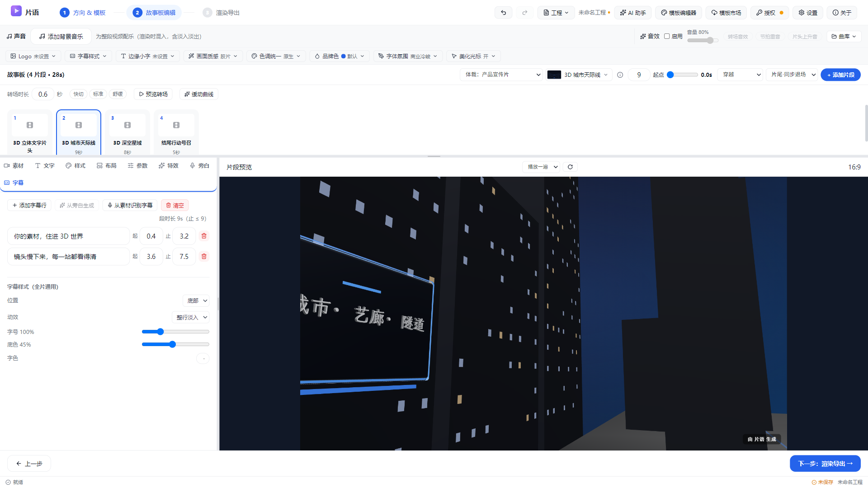Click 添加片段 button
The height and width of the screenshot is (488, 868).
(840, 75)
